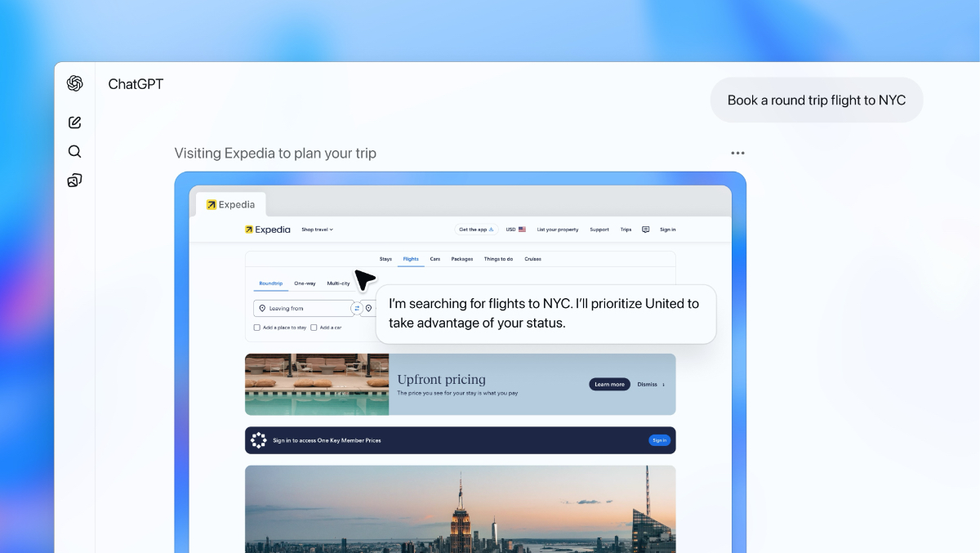
Task: Click the 'Leaving from' input field
Action: coord(302,308)
